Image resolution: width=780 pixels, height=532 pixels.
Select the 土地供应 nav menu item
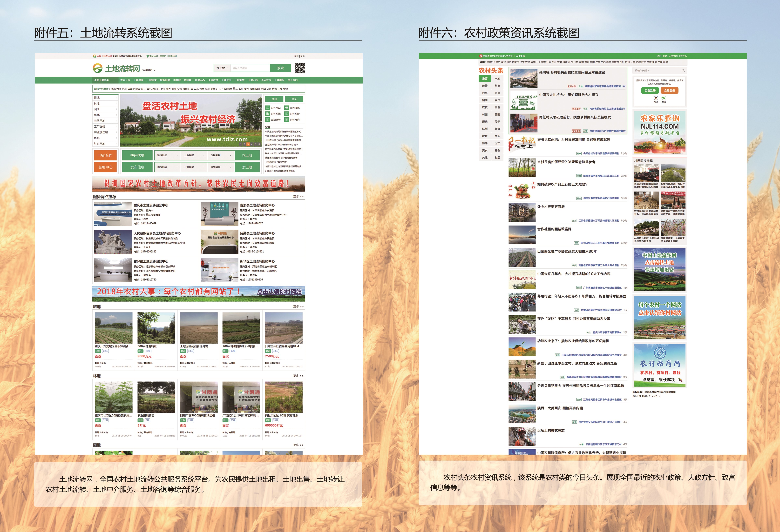138,80
